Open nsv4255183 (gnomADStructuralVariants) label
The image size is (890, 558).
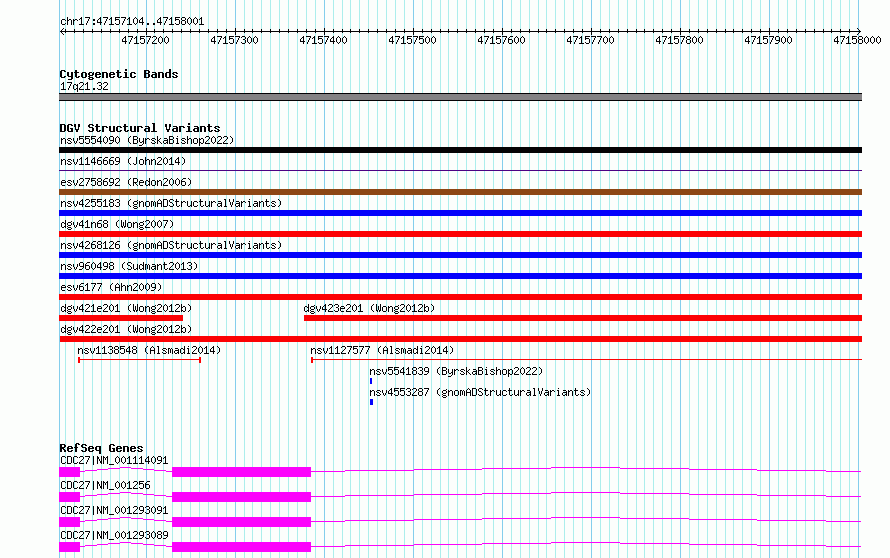tap(171, 203)
